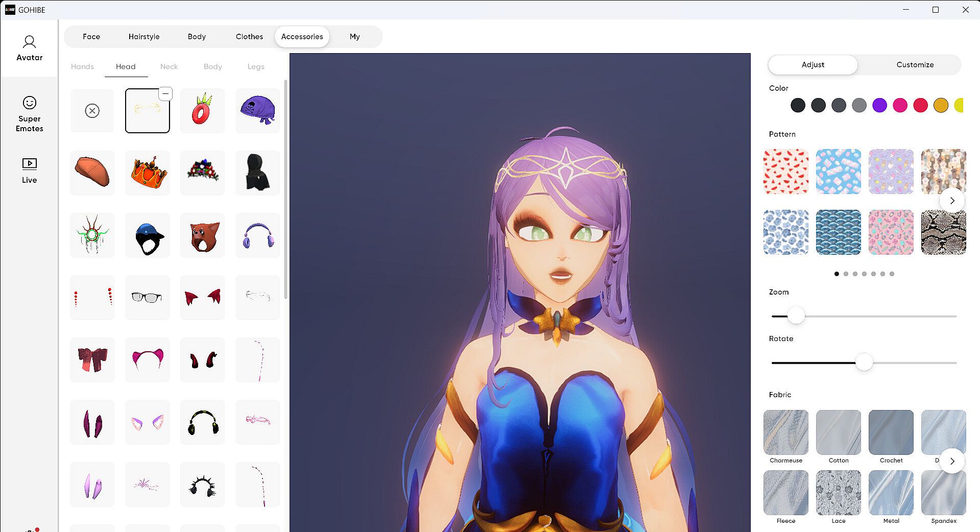The image size is (980, 532).
Task: Show Neck accessories sub-tab
Action: coord(169,66)
